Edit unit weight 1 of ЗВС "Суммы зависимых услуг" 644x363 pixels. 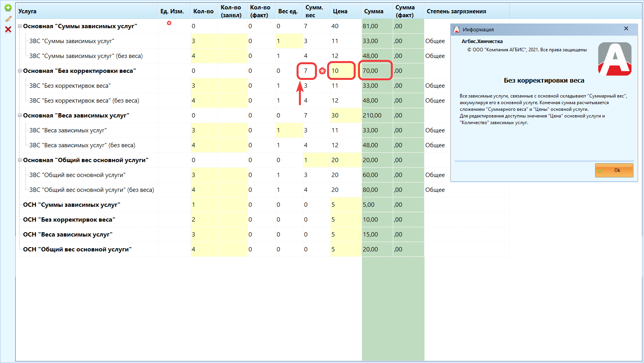click(x=289, y=41)
